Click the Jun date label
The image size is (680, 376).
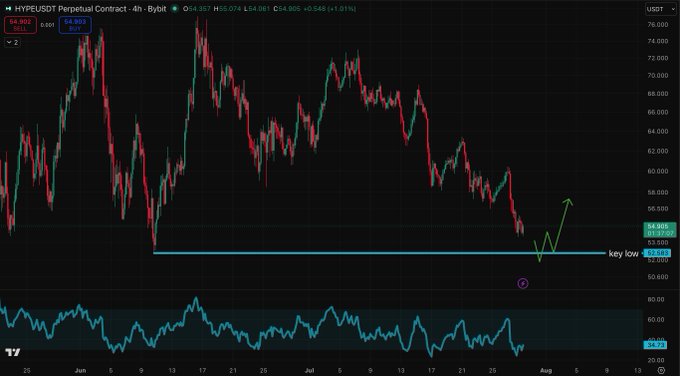(80, 370)
